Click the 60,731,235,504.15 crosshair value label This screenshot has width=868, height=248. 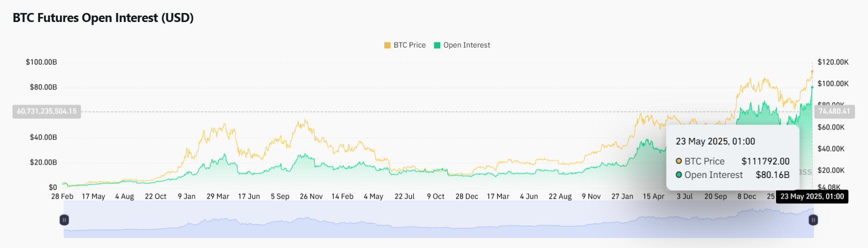pos(47,111)
